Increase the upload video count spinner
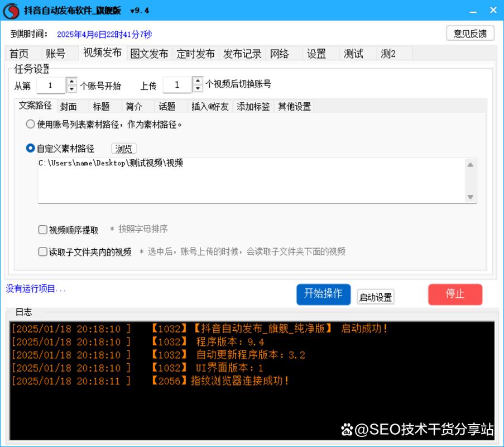This screenshot has width=504, height=447. click(198, 80)
